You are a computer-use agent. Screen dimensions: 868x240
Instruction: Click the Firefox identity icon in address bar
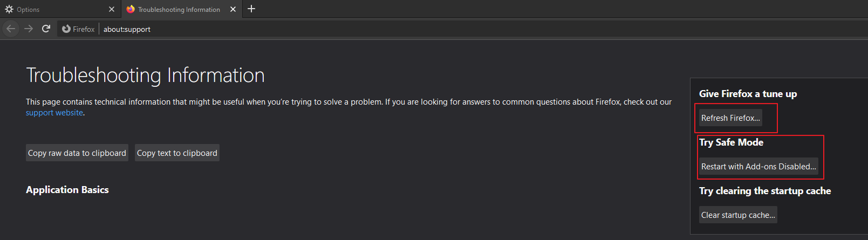[x=66, y=29]
